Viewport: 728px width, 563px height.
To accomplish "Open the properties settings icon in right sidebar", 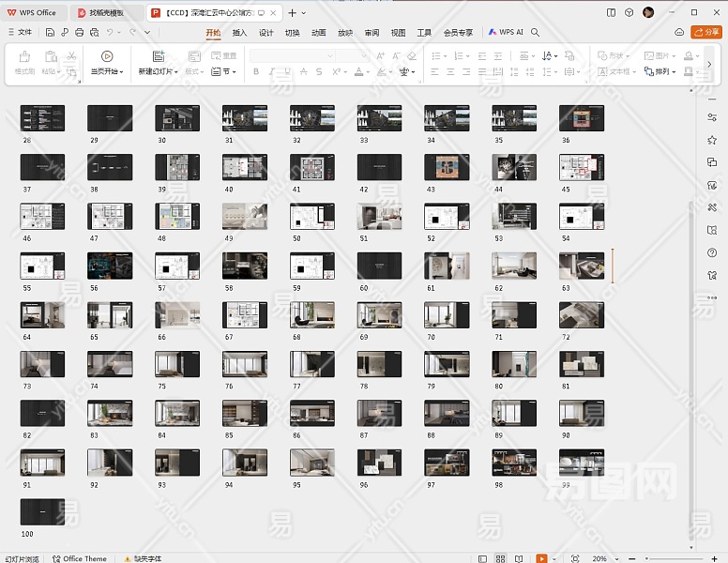I will 712,116.
